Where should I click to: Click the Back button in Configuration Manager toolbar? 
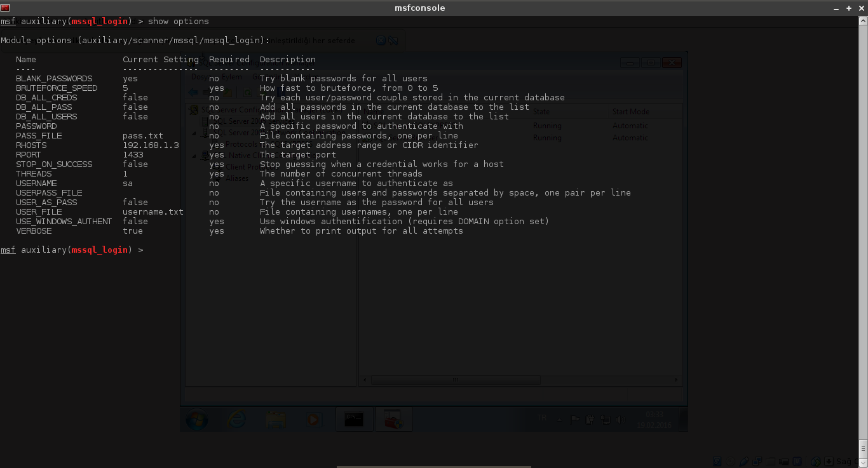(193, 92)
